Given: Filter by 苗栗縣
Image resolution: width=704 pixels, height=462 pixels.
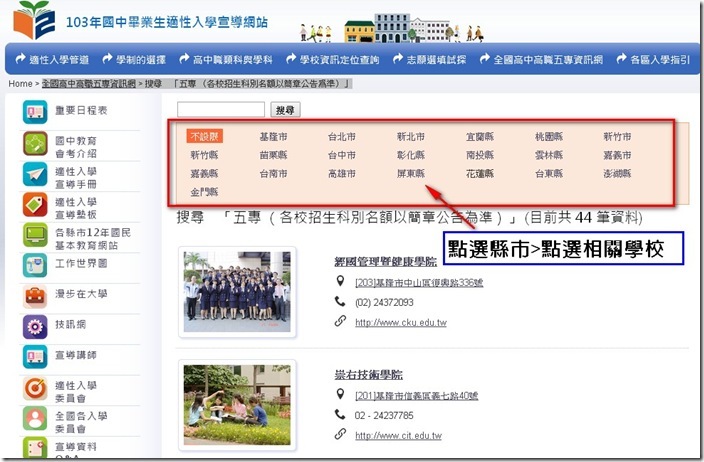Looking at the screenshot, I should [273, 155].
